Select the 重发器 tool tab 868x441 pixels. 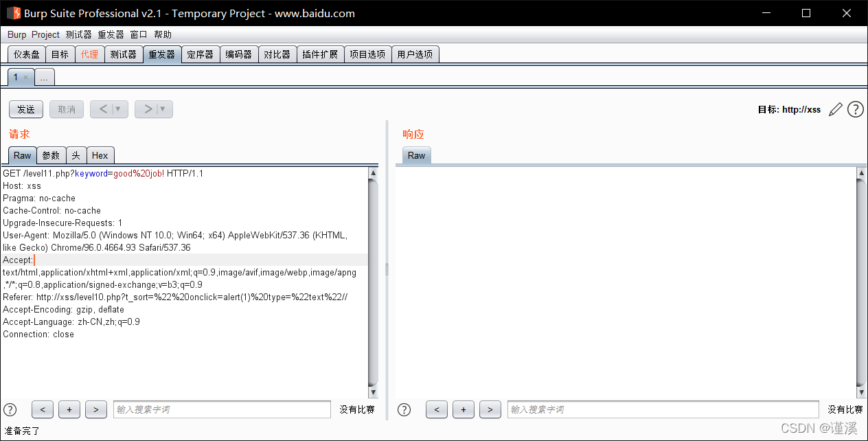[162, 54]
